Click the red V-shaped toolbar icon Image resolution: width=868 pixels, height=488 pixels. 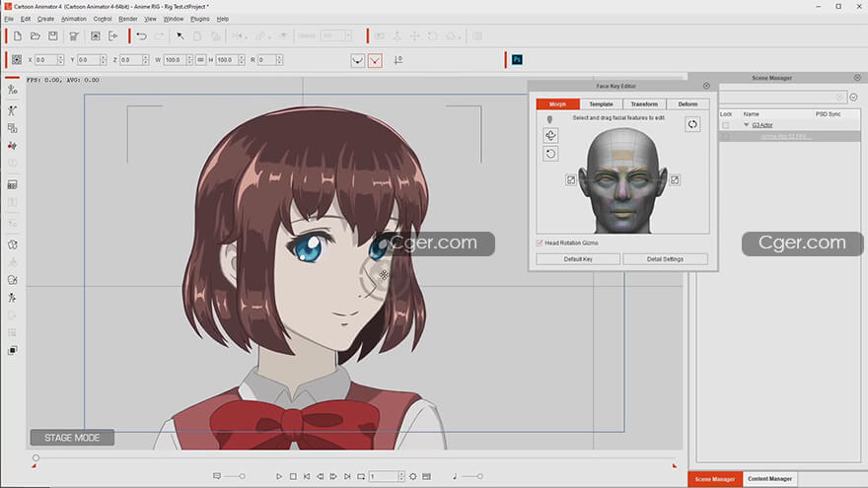tap(375, 60)
